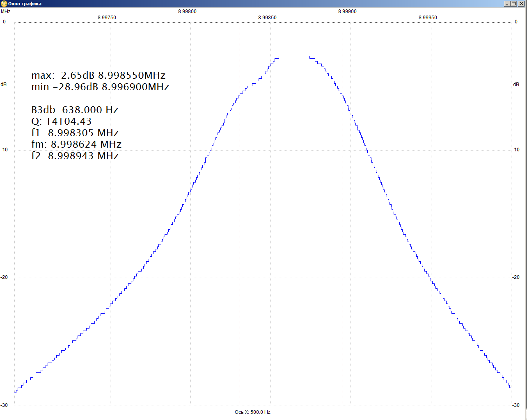Viewport: 527px width, 420px height.
Task: Click the Окно графика title bar text
Action: point(25,4)
